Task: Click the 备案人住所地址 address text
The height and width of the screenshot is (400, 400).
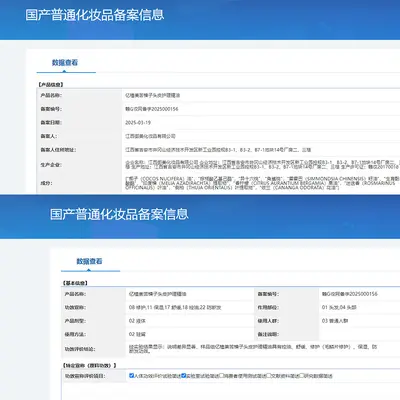Action: [x=218, y=150]
